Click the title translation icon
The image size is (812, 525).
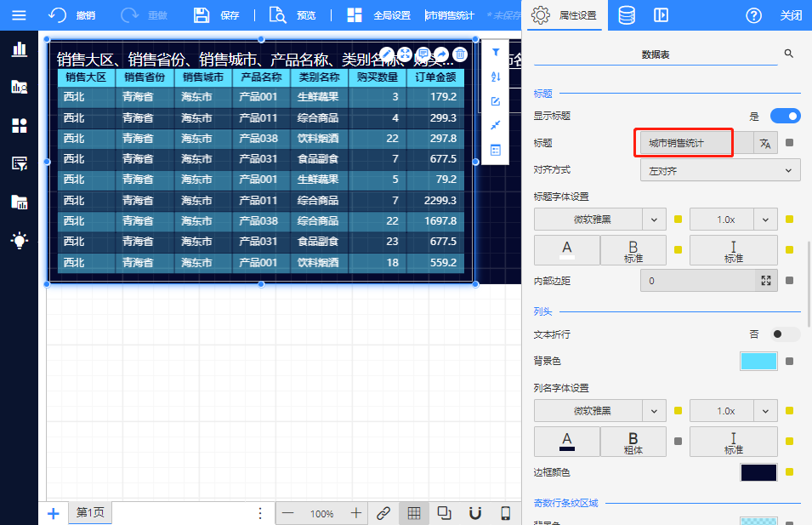coord(765,144)
